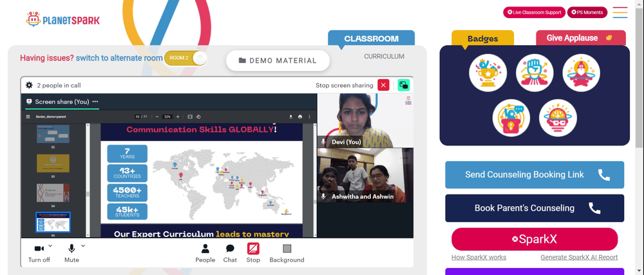Click the 'Senior_demo+parent' document title
This screenshot has width=644, height=275.
point(51,117)
